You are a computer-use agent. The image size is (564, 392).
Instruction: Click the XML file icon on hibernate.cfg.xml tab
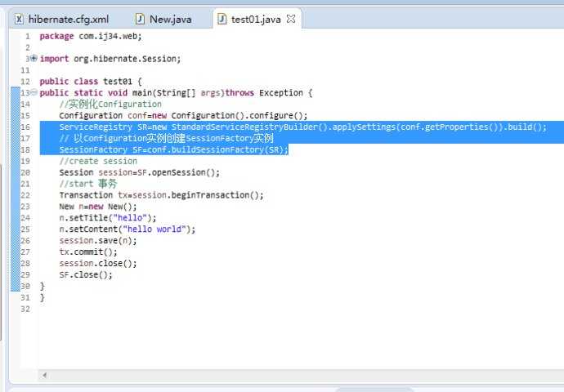point(19,19)
